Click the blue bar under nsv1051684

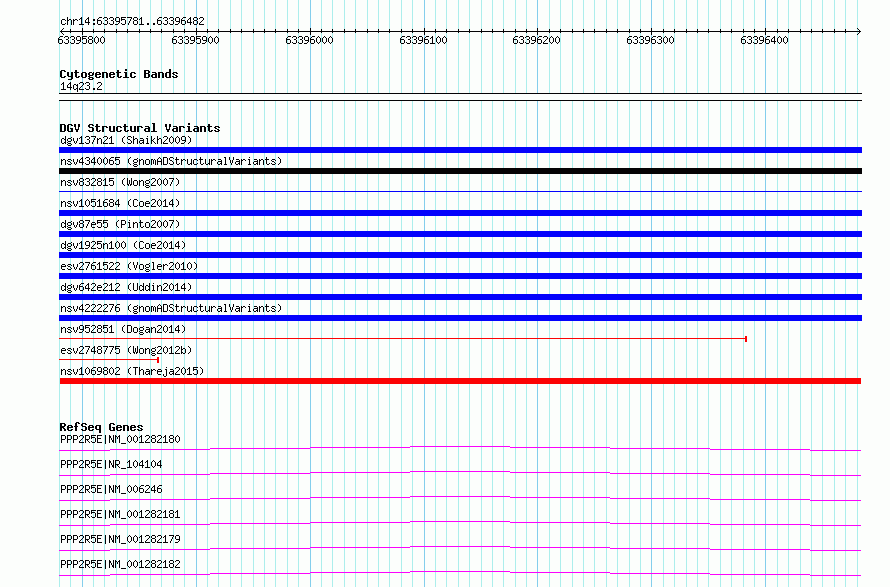[x=460, y=213]
